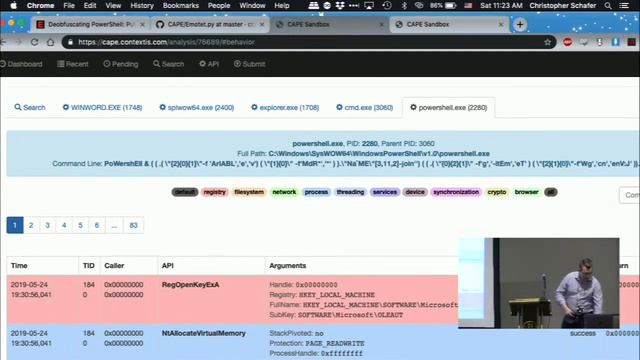Go forward in browser history
Viewport: 640px width, 360px height.
coord(19,42)
